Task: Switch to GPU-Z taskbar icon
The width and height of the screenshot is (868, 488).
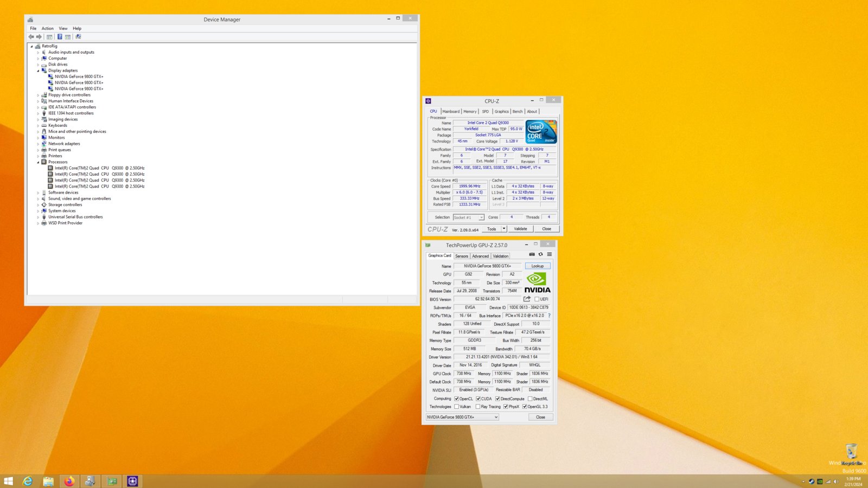Action: point(112,481)
